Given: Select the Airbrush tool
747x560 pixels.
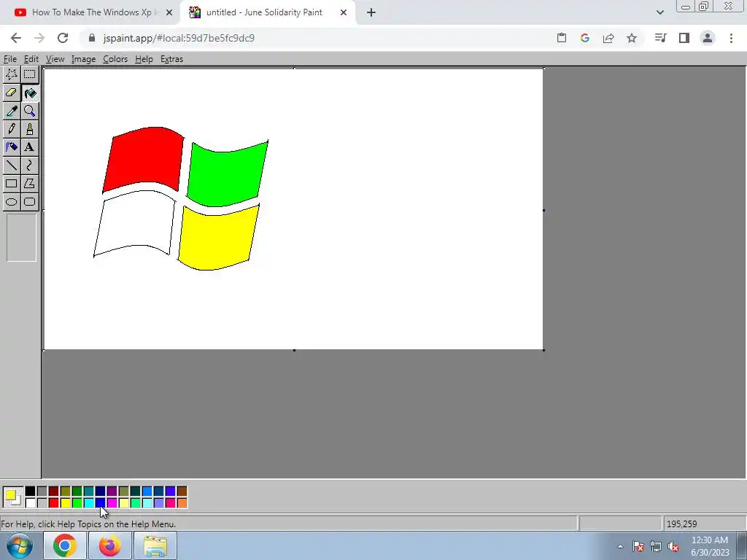Looking at the screenshot, I should tap(12, 147).
